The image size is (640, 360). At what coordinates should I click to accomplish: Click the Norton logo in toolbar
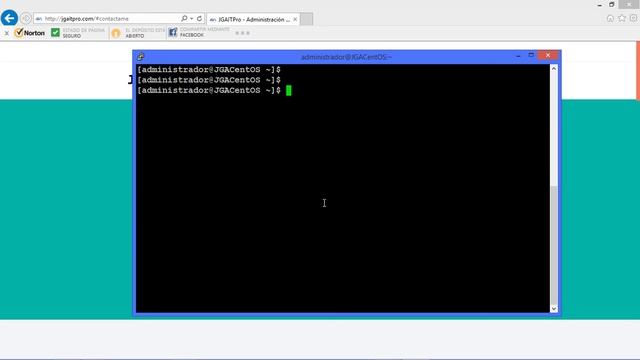click(29, 33)
